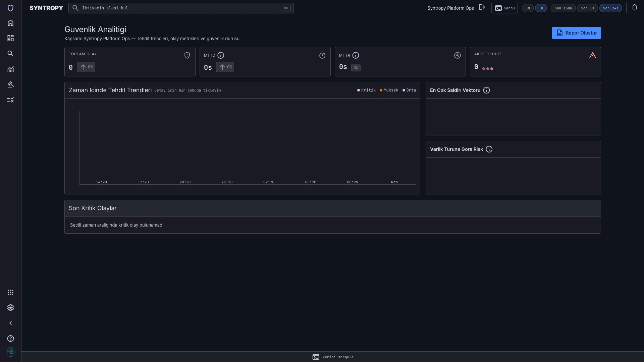Click the wrench icon in MTTR card
This screenshot has height=362, width=644.
tap(458, 55)
